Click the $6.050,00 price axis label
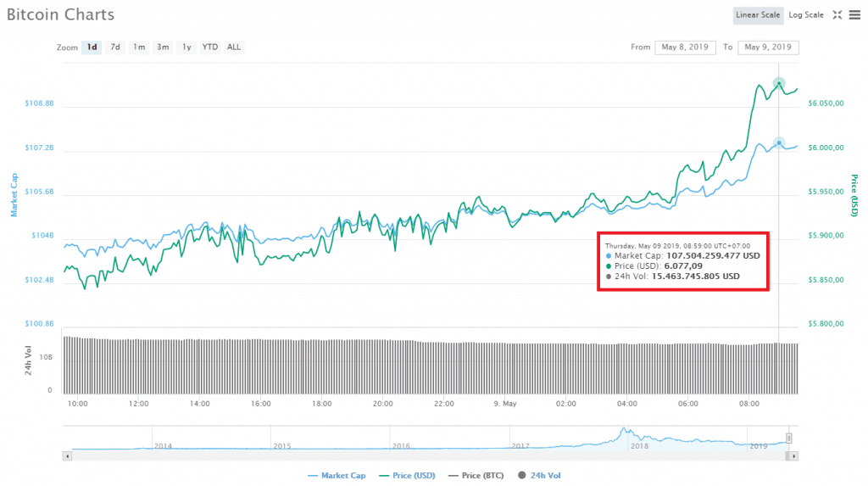Image resolution: width=868 pixels, height=486 pixels. [x=826, y=103]
